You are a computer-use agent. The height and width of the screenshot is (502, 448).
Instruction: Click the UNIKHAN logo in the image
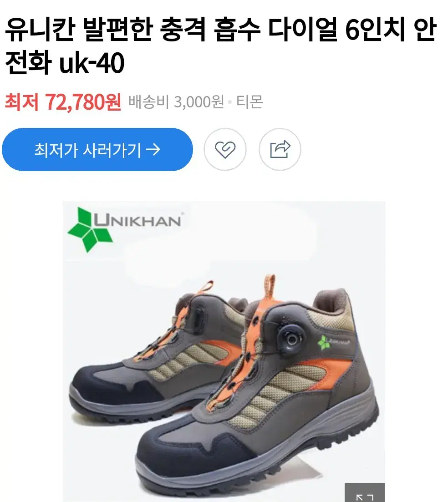click(124, 229)
